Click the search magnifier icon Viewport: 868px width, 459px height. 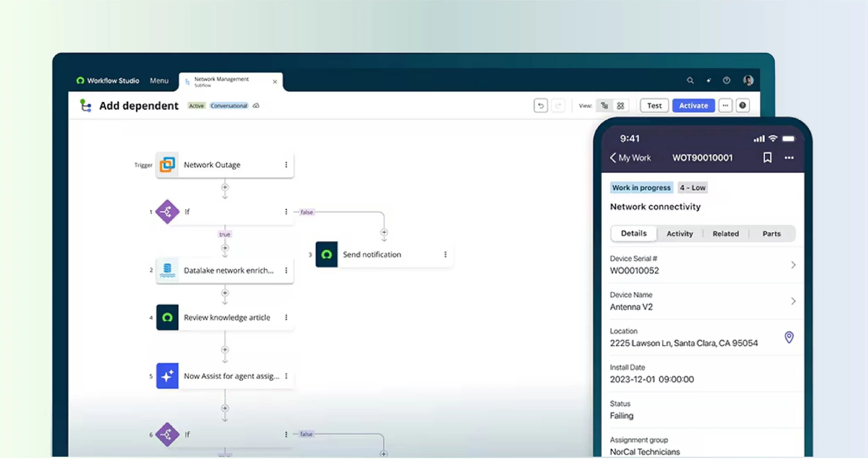click(x=690, y=81)
